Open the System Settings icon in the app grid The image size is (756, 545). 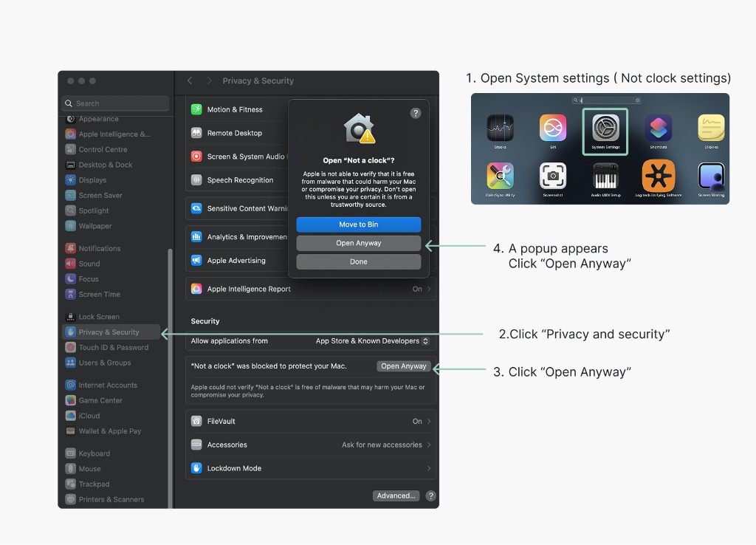tap(604, 131)
